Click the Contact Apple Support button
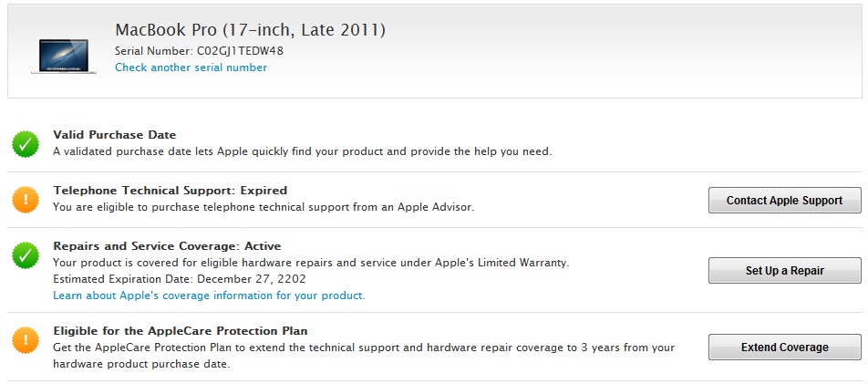 (x=784, y=200)
